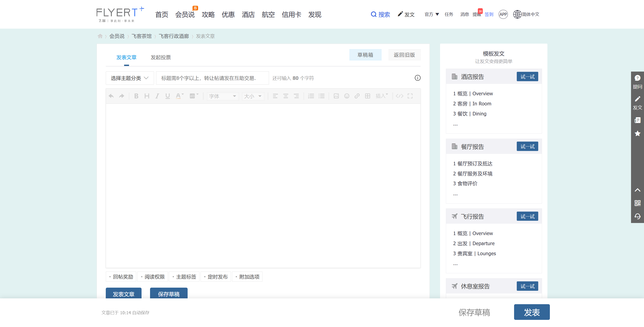
Task: Open the 字体 font dropdown
Action: pyautogui.click(x=222, y=96)
